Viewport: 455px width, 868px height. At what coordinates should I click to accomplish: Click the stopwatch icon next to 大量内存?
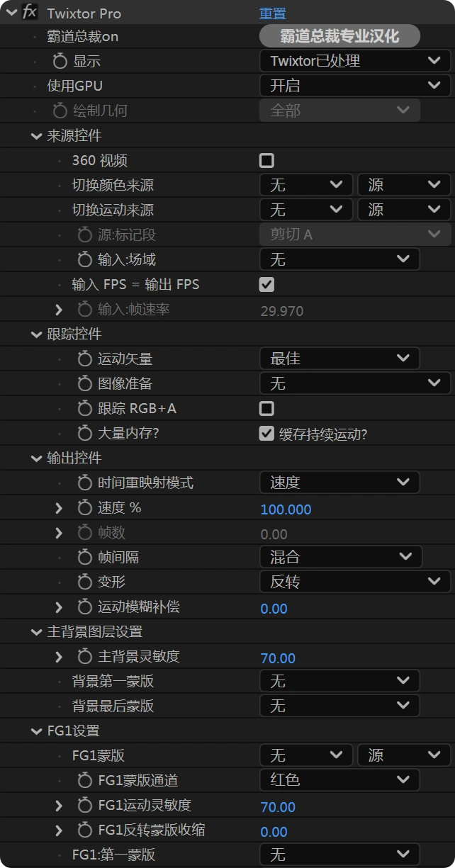pyautogui.click(x=84, y=433)
